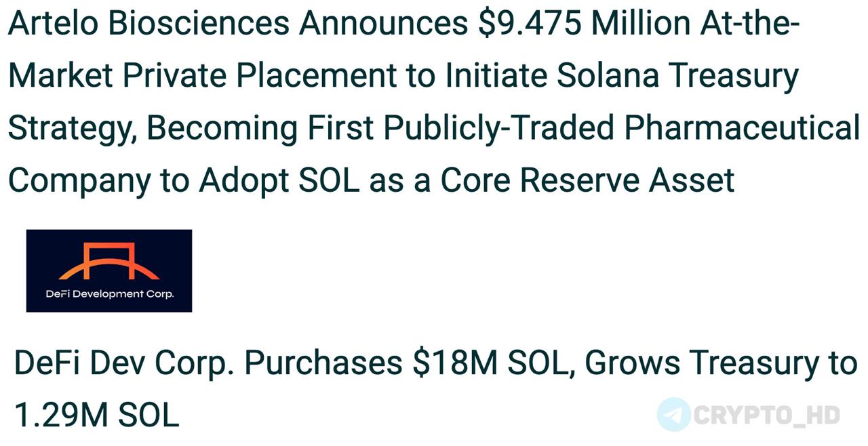
Task: Click the Telegram paper-plane watermark icon
Action: (674, 415)
